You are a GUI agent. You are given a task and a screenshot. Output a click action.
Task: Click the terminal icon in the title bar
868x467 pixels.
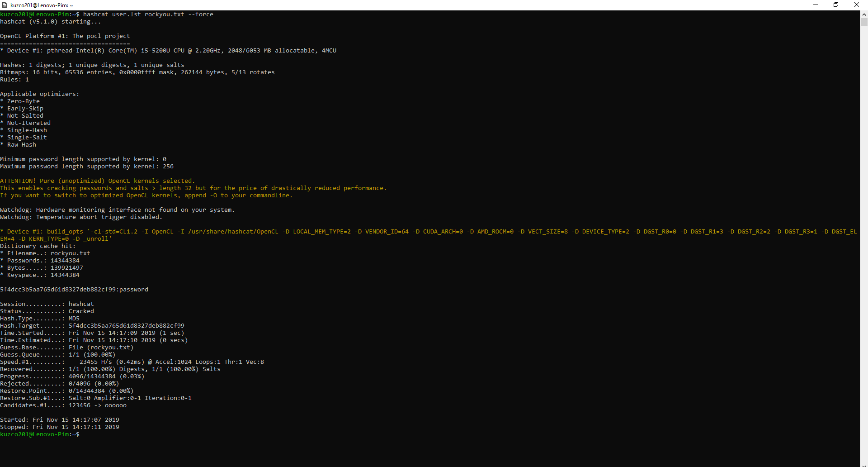pyautogui.click(x=5, y=5)
